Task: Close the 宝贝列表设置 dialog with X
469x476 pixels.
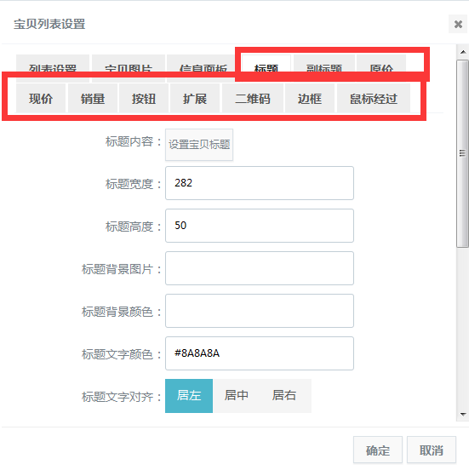Action: (x=458, y=24)
